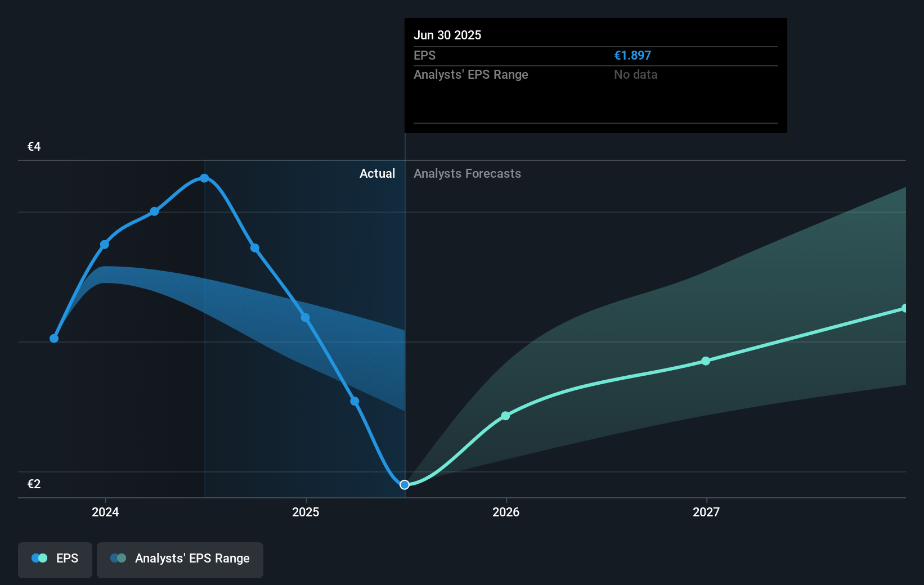Screen dimensions: 924x585
Task: Click the peak EPS data point mid-2024
Action: pyautogui.click(x=205, y=178)
